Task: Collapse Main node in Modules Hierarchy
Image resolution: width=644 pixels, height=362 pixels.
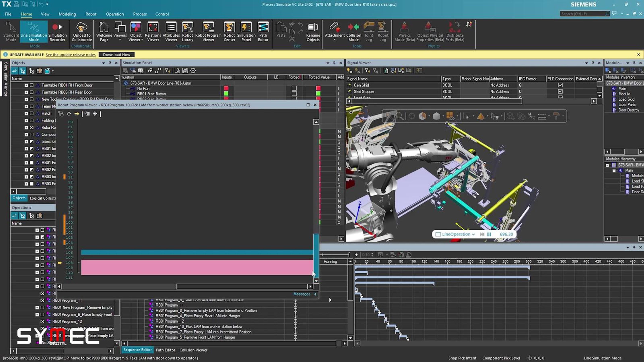Action: coord(614,170)
